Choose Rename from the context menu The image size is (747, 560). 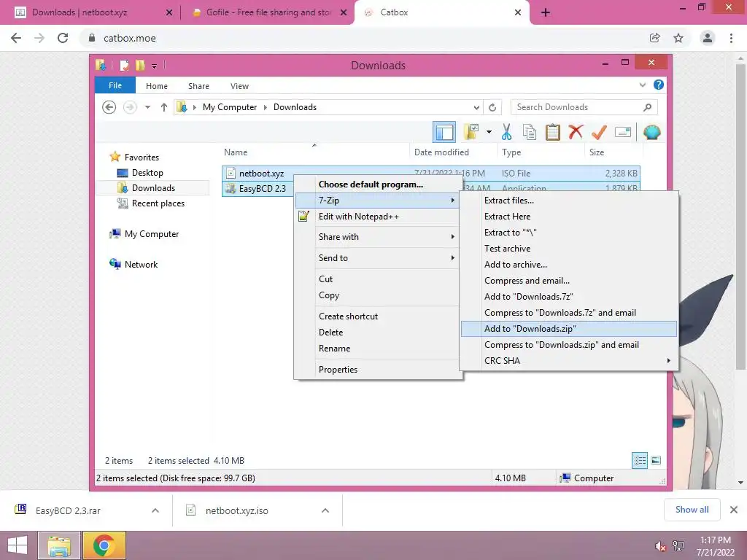click(379, 349)
